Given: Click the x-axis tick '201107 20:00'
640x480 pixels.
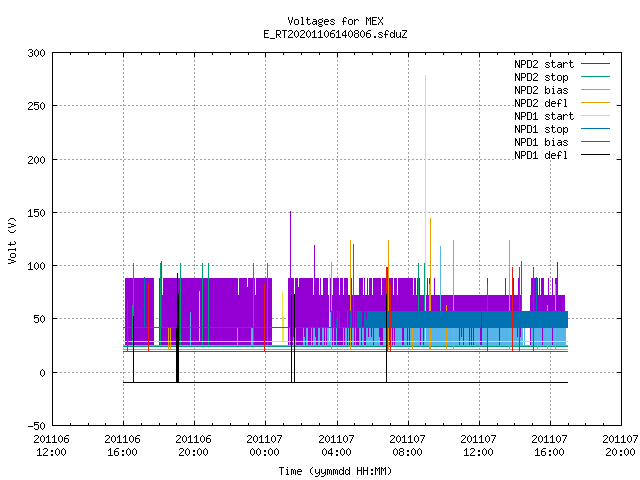Looking at the screenshot, I should tap(620, 446).
